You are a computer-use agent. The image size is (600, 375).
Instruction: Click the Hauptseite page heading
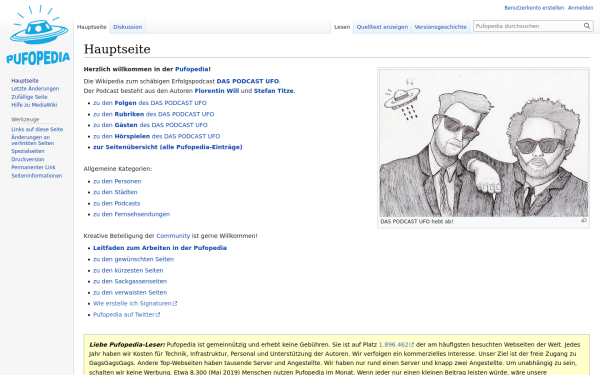coord(117,49)
